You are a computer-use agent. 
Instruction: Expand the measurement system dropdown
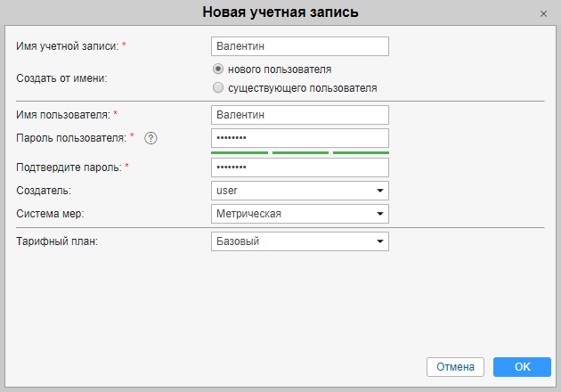coord(300,214)
